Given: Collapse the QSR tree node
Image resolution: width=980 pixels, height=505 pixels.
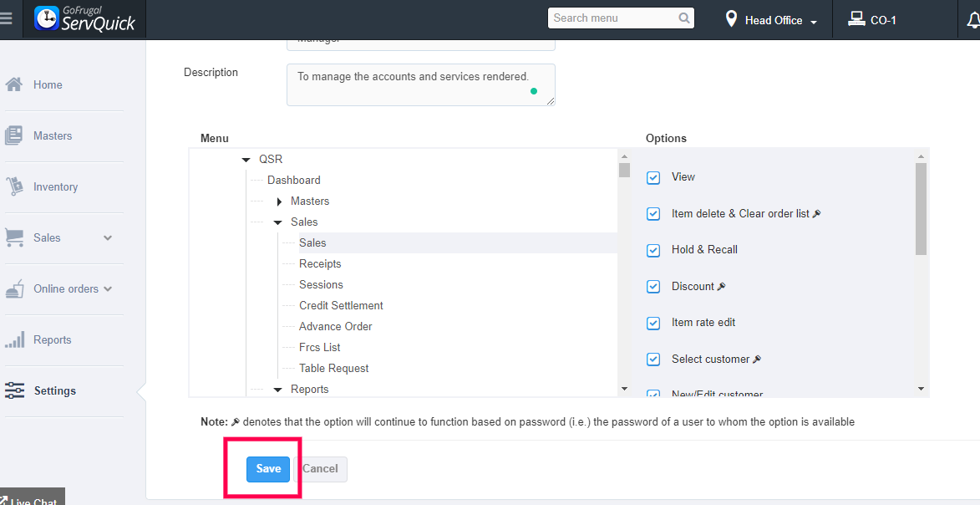Looking at the screenshot, I should click(x=246, y=160).
